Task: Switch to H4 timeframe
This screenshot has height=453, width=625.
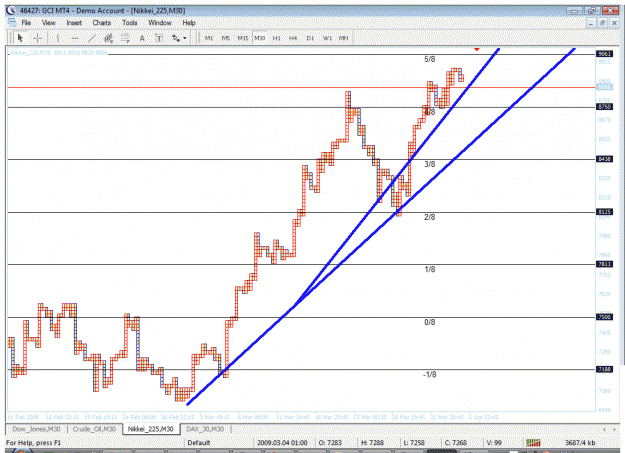Action: tap(293, 38)
